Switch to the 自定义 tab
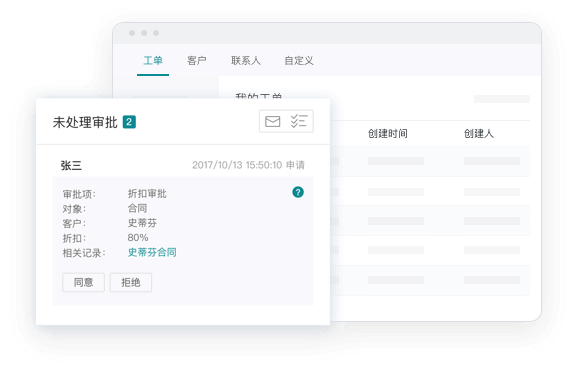This screenshot has width=572, height=373. click(299, 61)
